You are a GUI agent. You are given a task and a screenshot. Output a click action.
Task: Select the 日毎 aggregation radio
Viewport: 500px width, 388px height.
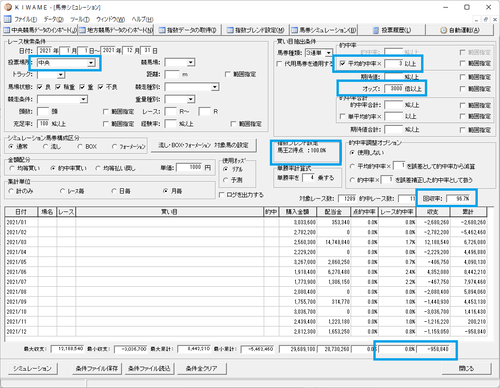(x=114, y=191)
